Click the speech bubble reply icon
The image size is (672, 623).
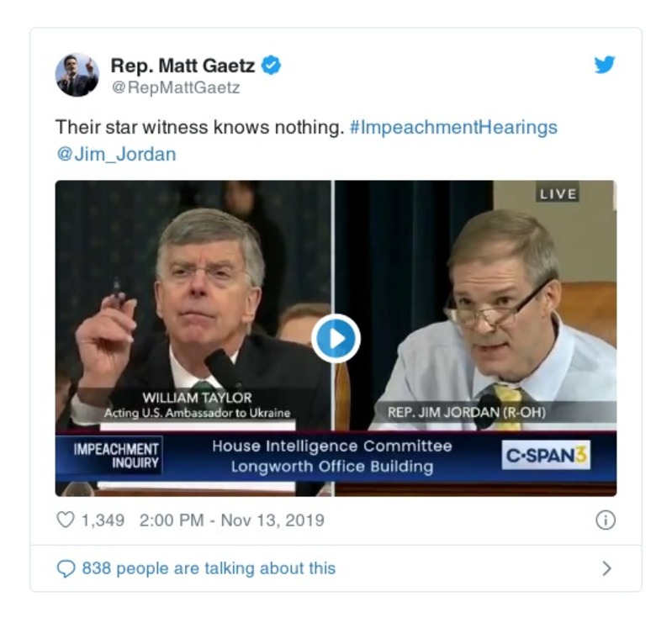(x=66, y=569)
